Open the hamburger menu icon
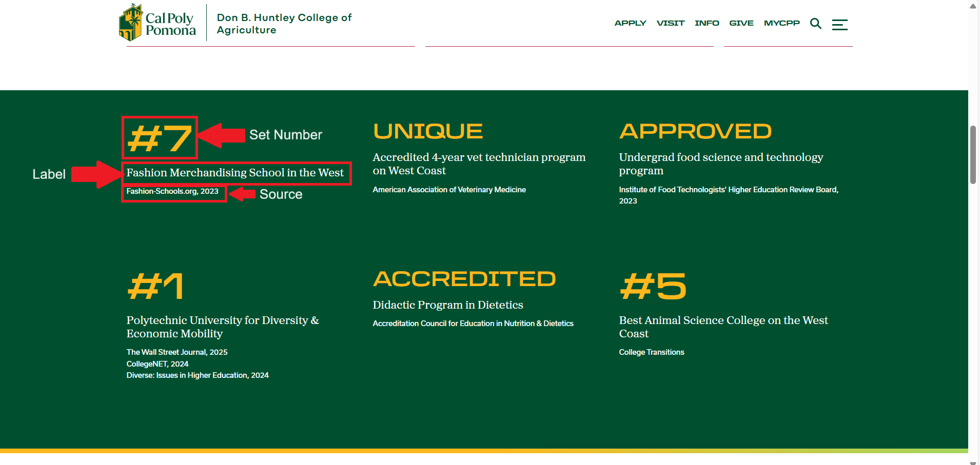 point(839,24)
